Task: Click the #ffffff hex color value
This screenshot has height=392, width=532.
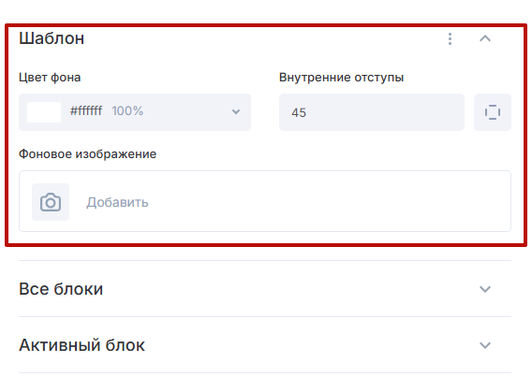Action: coord(86,110)
